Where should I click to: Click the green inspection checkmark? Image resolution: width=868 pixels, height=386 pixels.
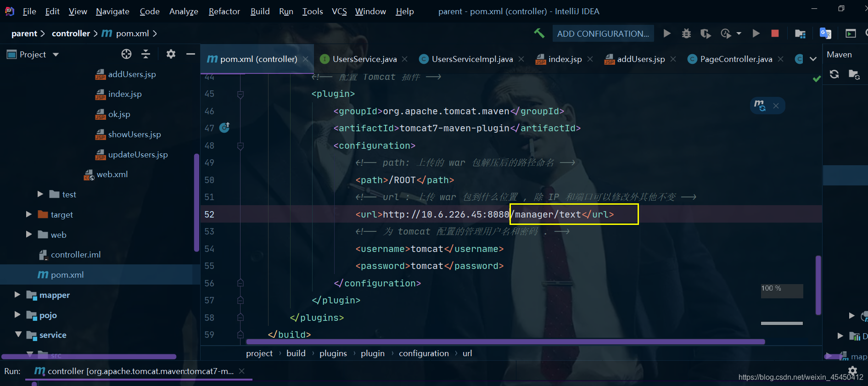click(x=817, y=79)
